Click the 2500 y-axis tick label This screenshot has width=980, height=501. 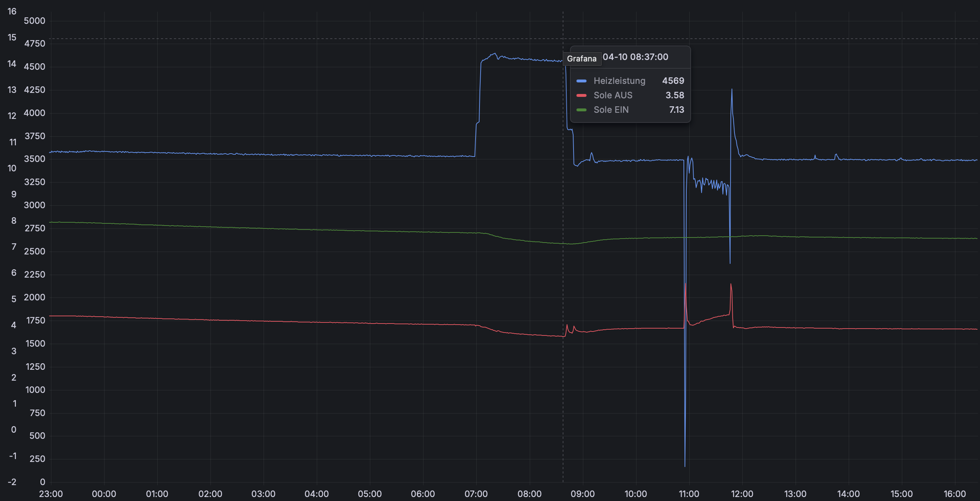pyautogui.click(x=35, y=252)
